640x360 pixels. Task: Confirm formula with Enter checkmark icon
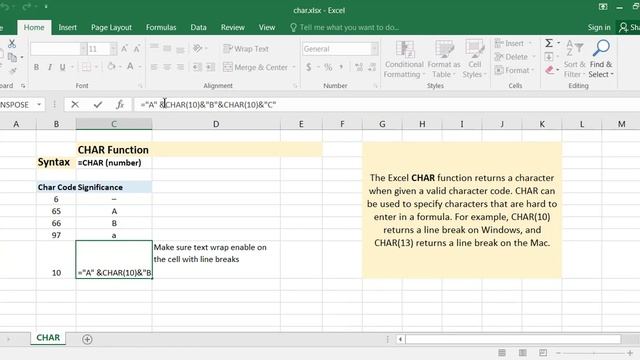tap(98, 104)
